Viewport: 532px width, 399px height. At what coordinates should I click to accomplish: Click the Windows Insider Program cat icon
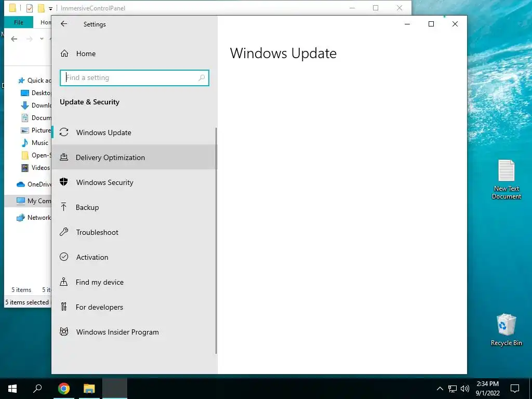(x=64, y=331)
